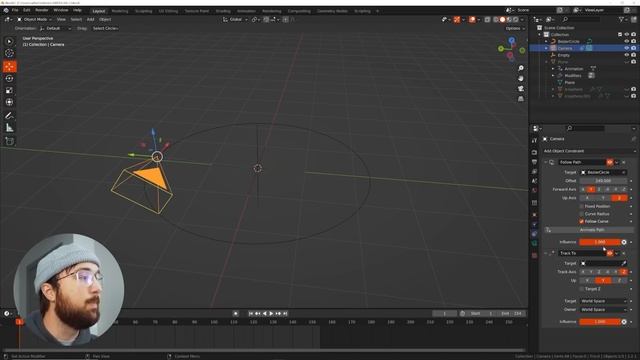Click the viewport zoom magnifier icon

click(521, 68)
